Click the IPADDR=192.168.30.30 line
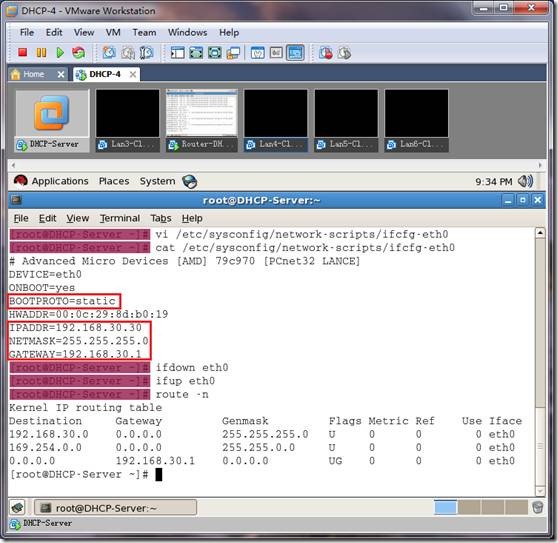 (75, 327)
